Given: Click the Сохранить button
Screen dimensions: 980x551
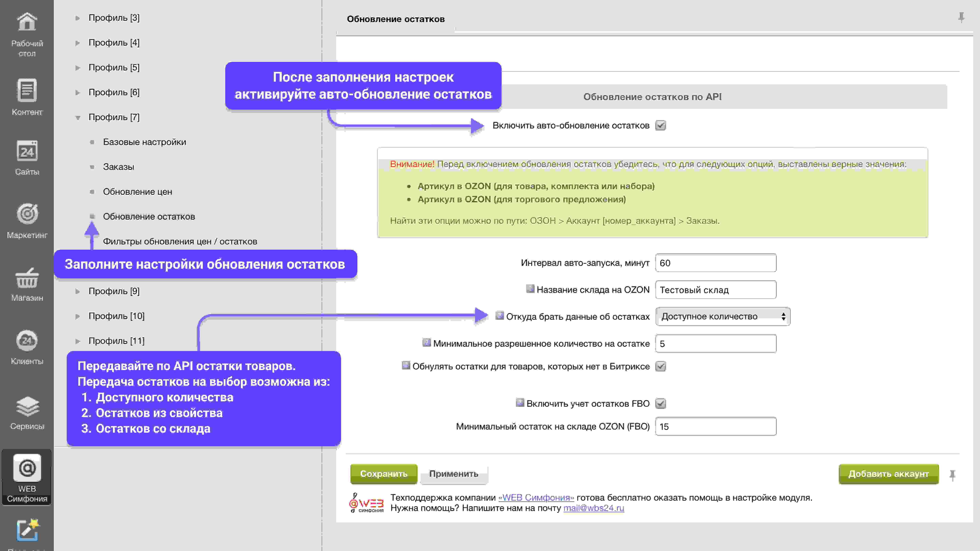Looking at the screenshot, I should click(383, 474).
